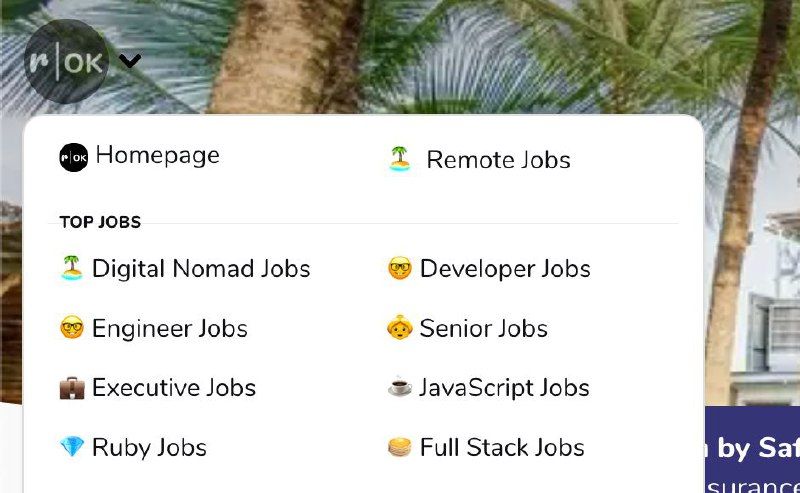Click the nerd face emoji beside Engineer Jobs
800x493 pixels.
point(71,328)
